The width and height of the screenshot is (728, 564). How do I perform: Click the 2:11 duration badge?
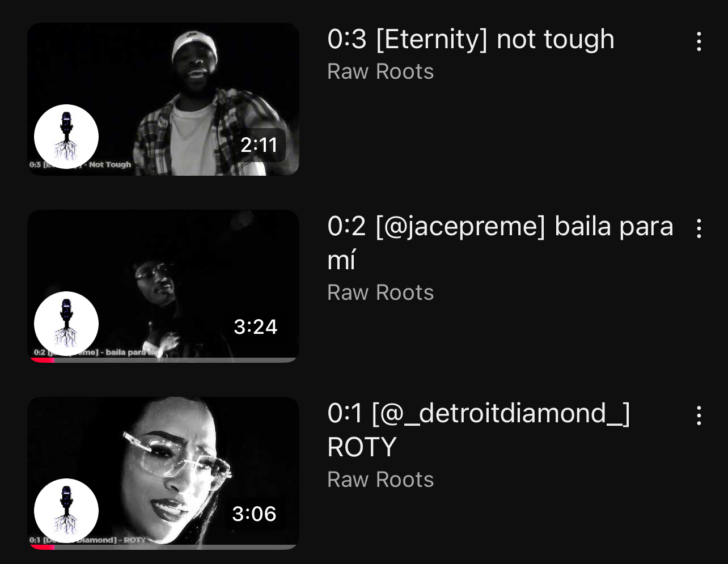click(x=259, y=145)
